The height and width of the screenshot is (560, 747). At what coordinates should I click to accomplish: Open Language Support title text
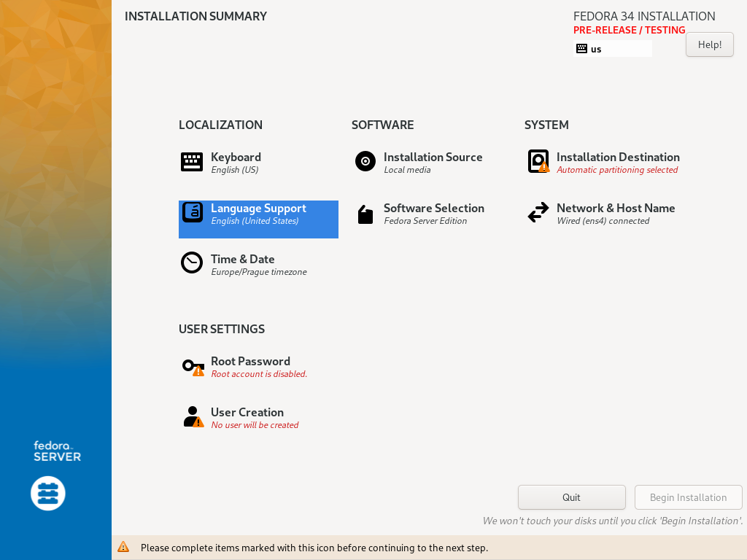[x=258, y=209]
